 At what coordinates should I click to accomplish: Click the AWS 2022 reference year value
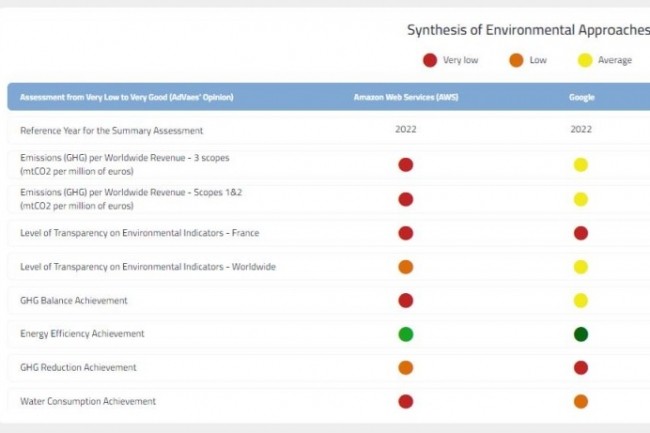point(406,129)
